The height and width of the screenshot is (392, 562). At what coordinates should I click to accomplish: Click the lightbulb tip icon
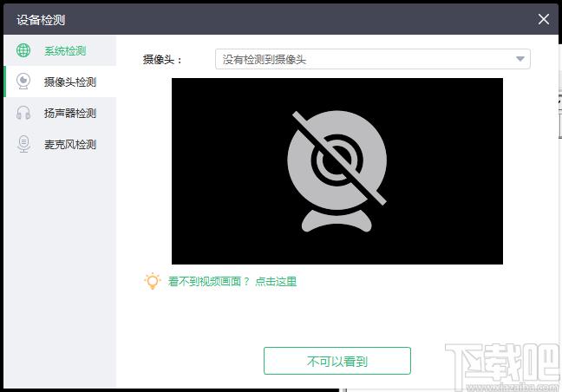point(153,281)
